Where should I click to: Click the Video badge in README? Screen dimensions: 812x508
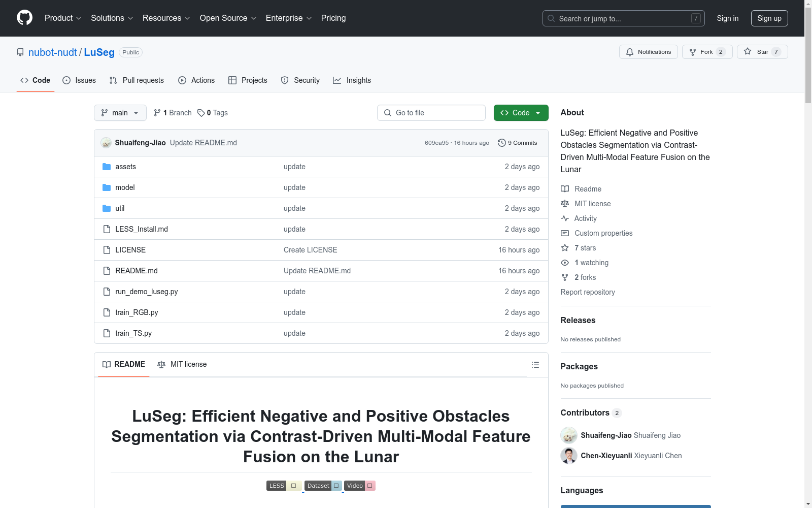click(x=360, y=486)
